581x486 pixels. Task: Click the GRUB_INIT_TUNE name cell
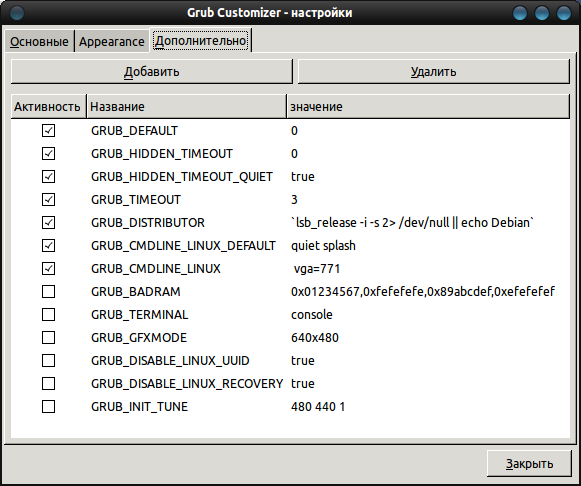[139, 407]
